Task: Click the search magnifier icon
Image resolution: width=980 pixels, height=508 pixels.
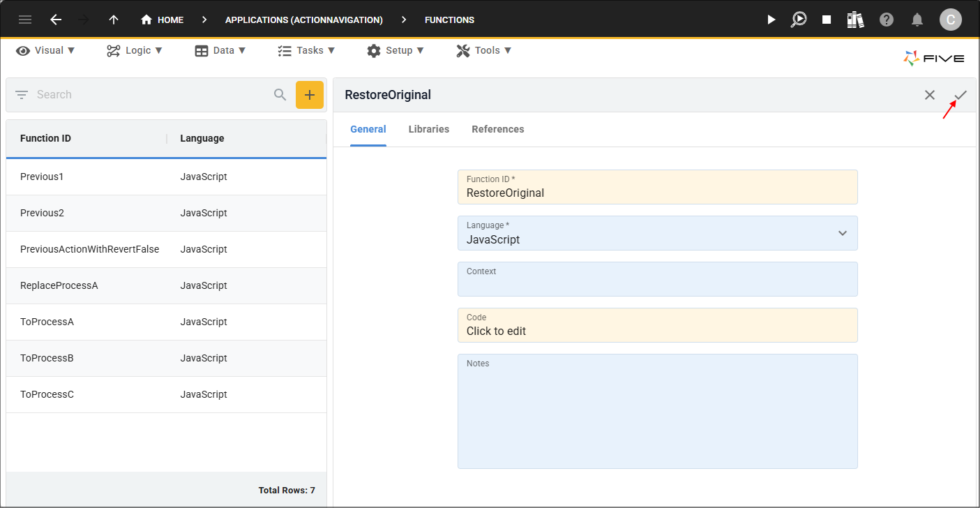Action: (280, 95)
